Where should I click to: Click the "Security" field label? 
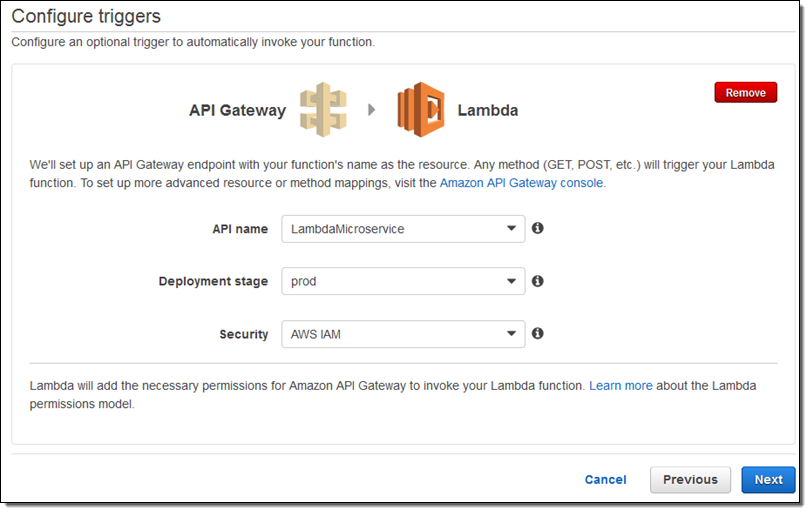click(x=244, y=334)
